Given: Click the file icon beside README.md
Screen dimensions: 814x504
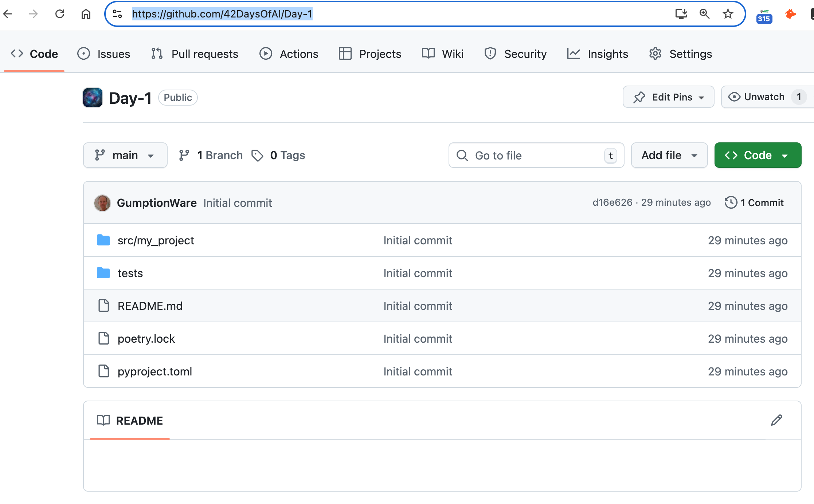Looking at the screenshot, I should tap(104, 306).
